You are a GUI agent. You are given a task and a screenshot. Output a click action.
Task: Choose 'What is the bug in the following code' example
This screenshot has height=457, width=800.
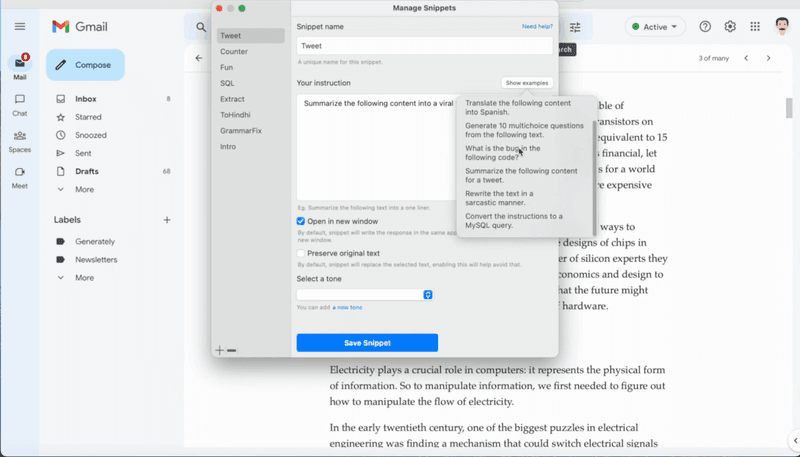503,153
